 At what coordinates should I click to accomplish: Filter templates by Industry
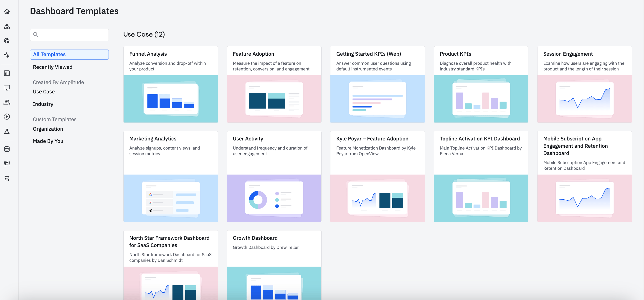(43, 104)
